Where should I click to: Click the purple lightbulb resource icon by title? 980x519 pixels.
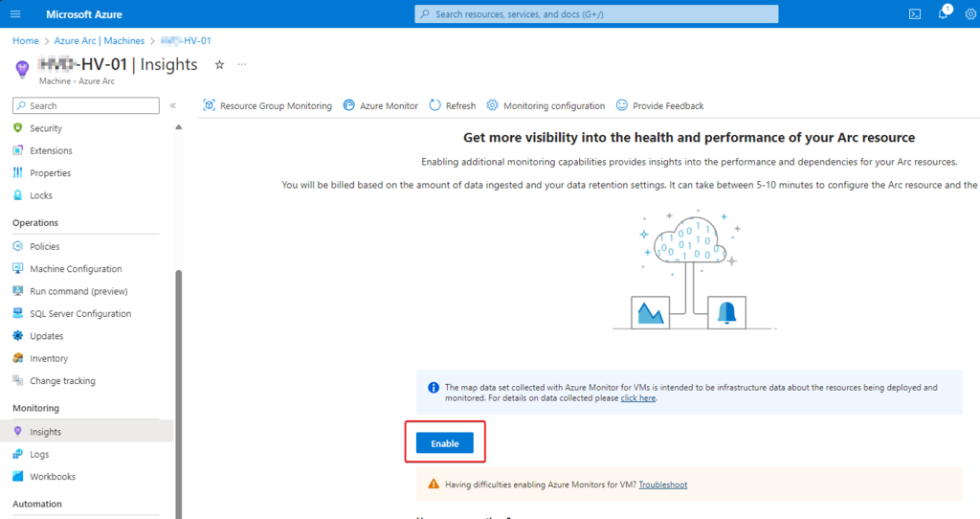coord(23,69)
